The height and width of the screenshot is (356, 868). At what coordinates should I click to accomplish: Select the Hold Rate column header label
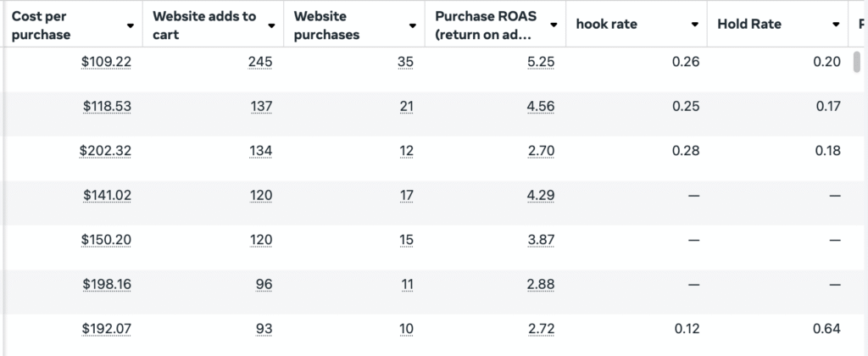coord(749,25)
